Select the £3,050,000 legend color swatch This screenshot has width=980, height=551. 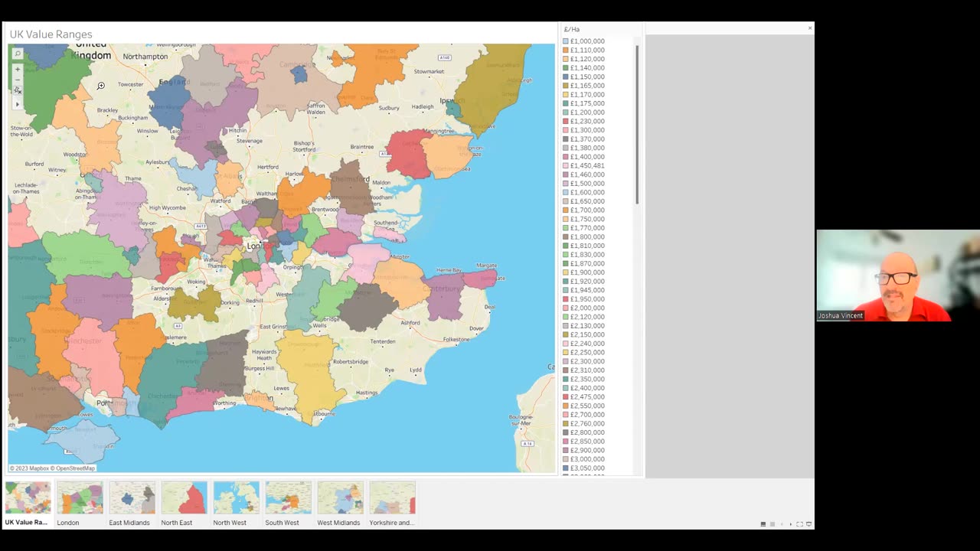[x=566, y=468]
